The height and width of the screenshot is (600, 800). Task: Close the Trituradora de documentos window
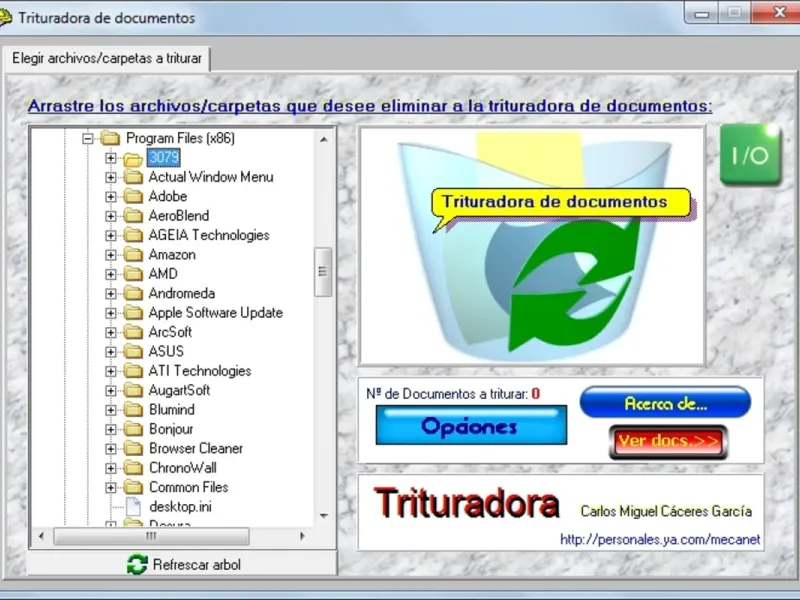[x=777, y=13]
